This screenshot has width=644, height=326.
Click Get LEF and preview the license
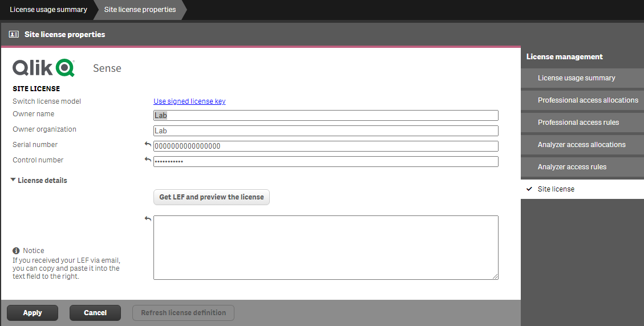pyautogui.click(x=212, y=197)
